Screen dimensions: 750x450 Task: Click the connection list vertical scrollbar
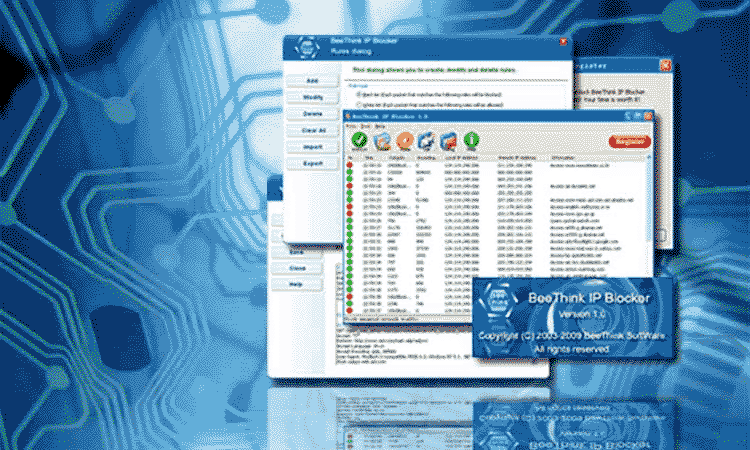tap(649, 215)
